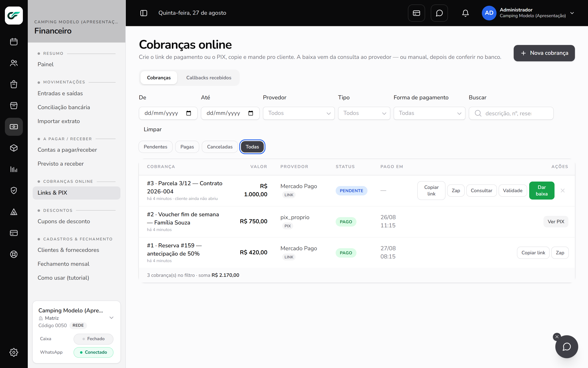Open the shield check icon in the left rail
Image resolution: width=588 pixels, height=368 pixels.
click(x=14, y=191)
